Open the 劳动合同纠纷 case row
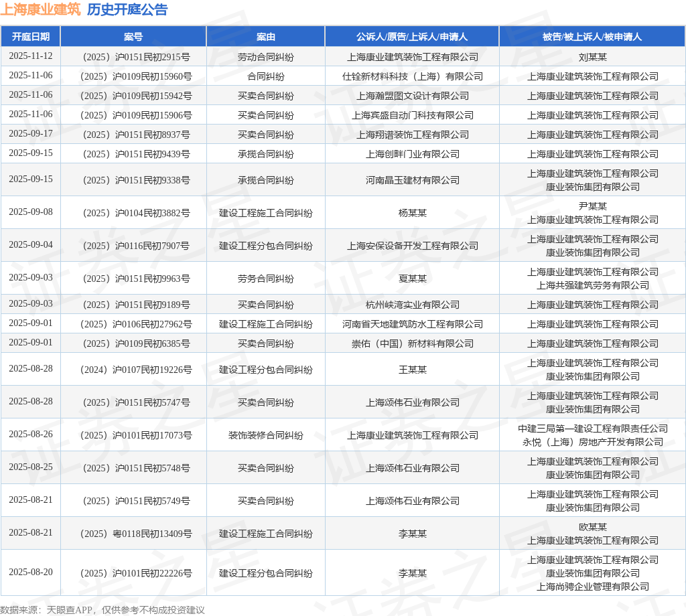 266,57
